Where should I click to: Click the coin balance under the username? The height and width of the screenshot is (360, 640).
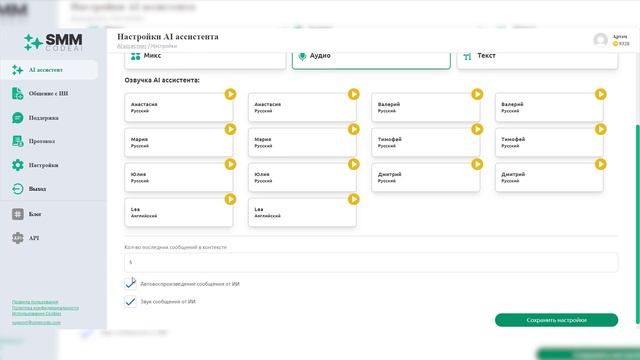coord(621,44)
